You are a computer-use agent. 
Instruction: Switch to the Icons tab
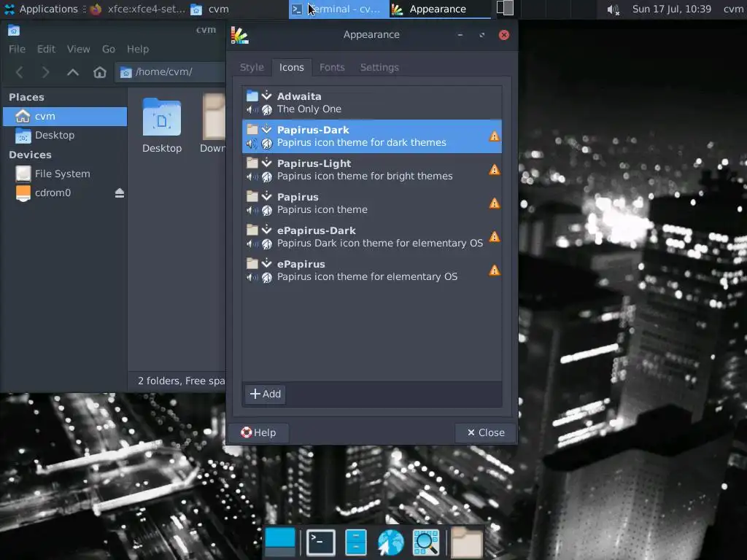(x=292, y=68)
